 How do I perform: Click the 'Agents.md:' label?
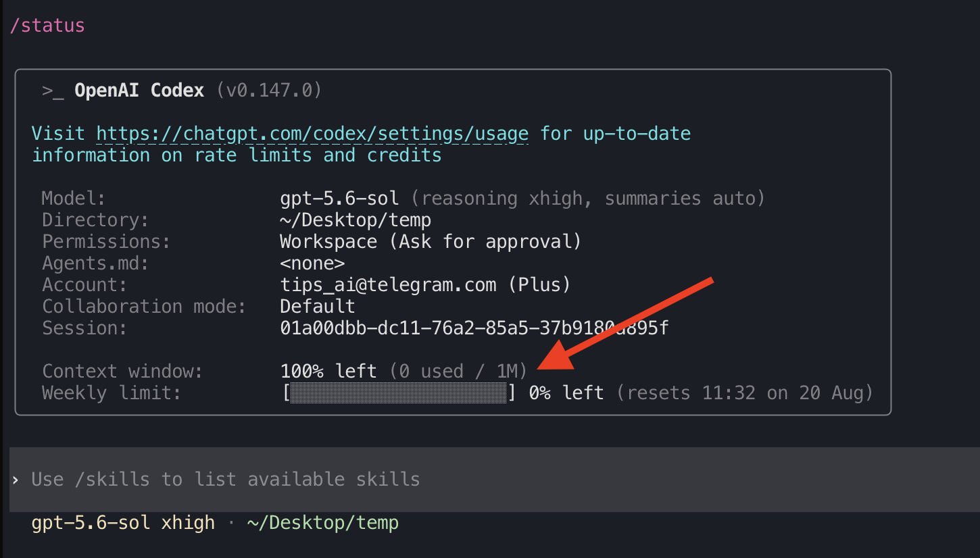pyautogui.click(x=95, y=263)
